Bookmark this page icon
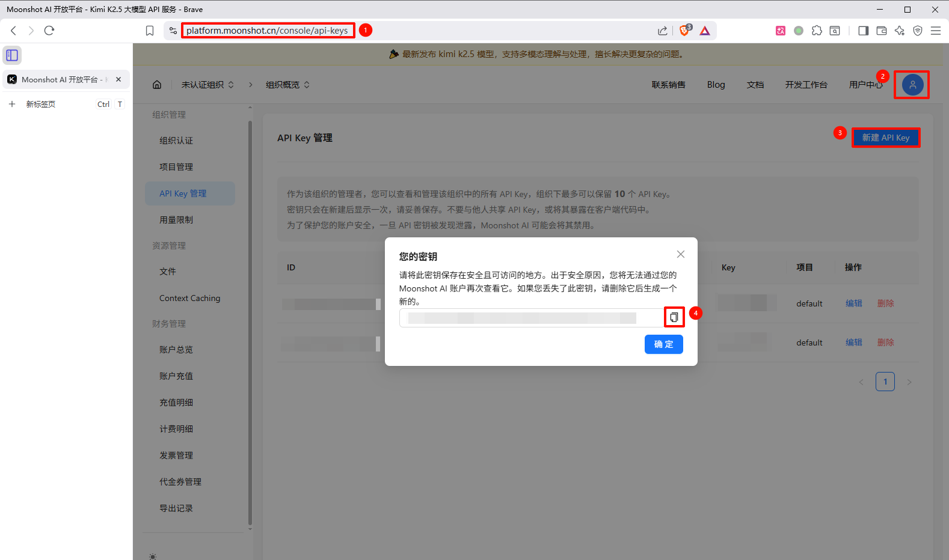949x560 pixels. 150,31
